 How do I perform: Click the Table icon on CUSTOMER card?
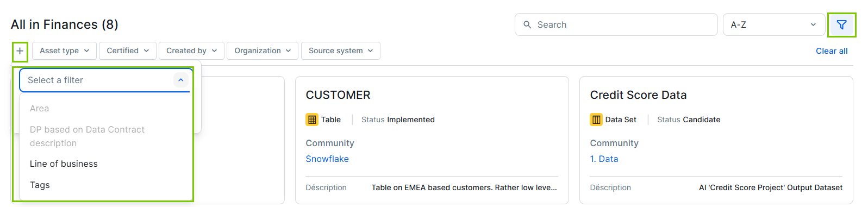click(x=312, y=120)
